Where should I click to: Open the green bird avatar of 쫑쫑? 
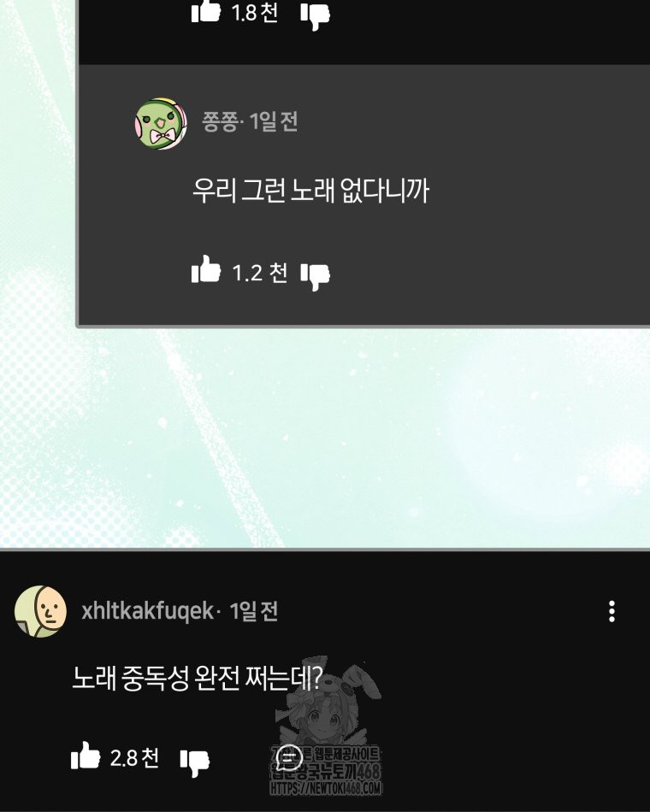[161, 123]
